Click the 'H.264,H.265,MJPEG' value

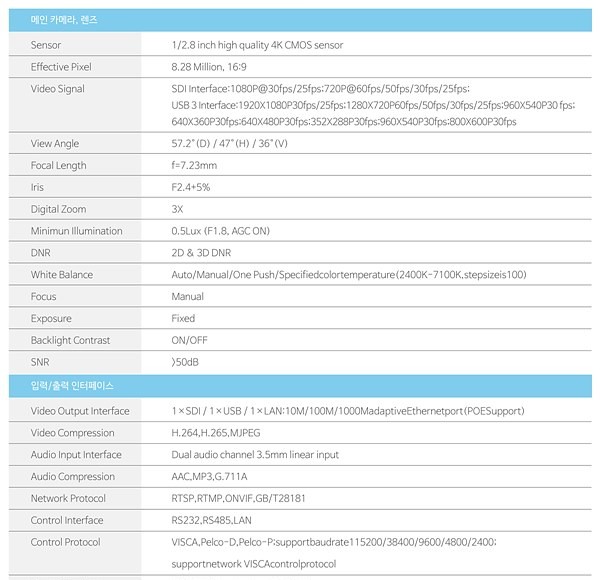coord(216,433)
